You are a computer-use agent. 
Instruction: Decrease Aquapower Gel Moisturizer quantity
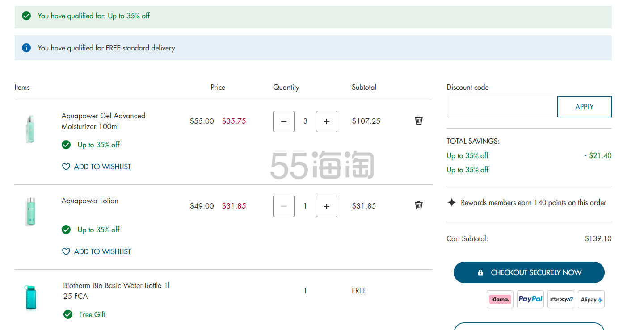point(284,121)
